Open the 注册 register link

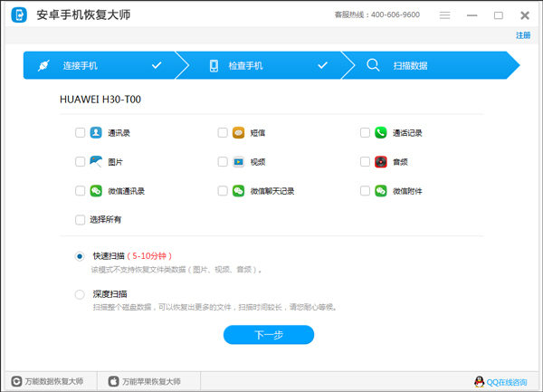(x=523, y=36)
